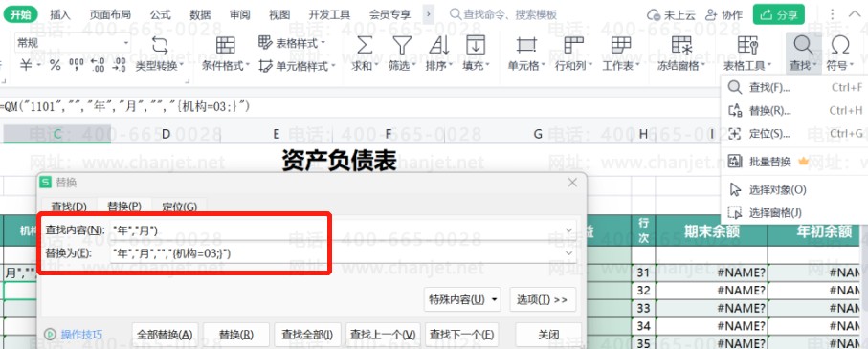Click the 工作表 worksheet icon
The width and height of the screenshot is (868, 349).
[x=620, y=45]
